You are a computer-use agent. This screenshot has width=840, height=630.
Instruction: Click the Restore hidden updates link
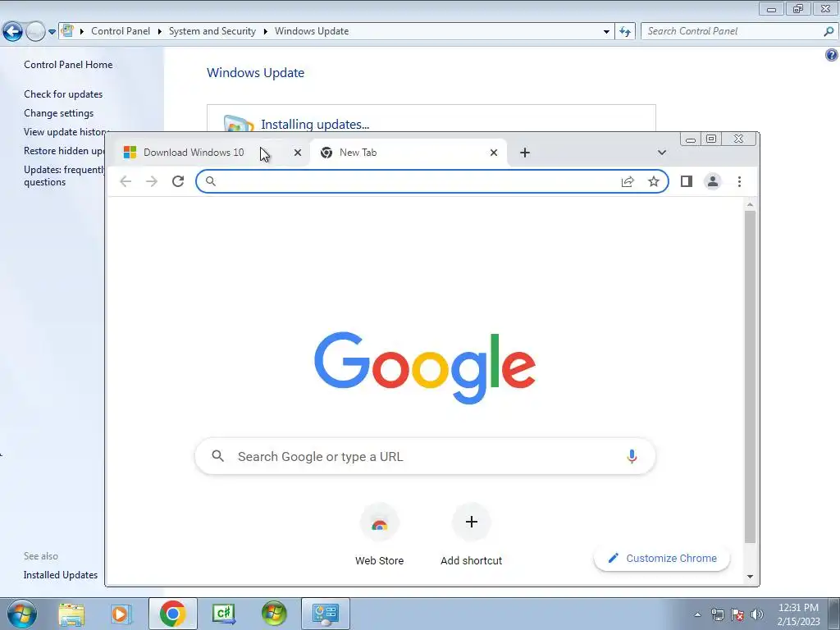coord(64,151)
